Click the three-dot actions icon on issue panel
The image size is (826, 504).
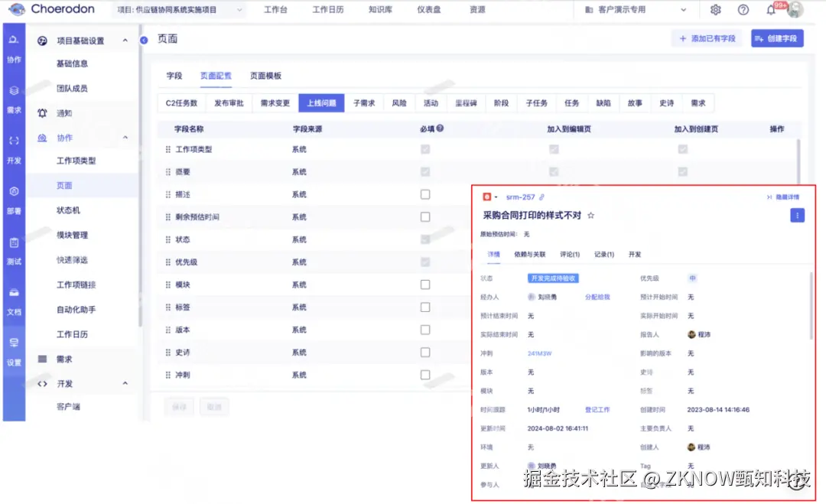(797, 215)
